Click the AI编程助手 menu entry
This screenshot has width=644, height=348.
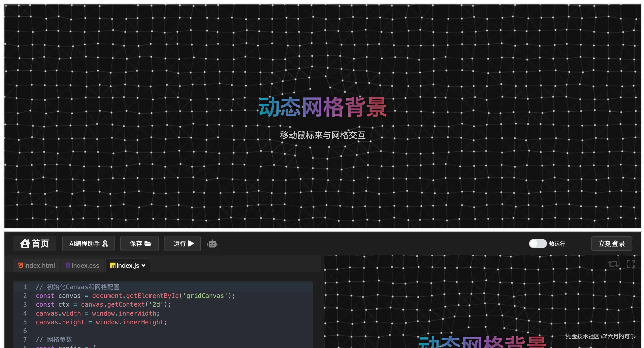(x=88, y=244)
